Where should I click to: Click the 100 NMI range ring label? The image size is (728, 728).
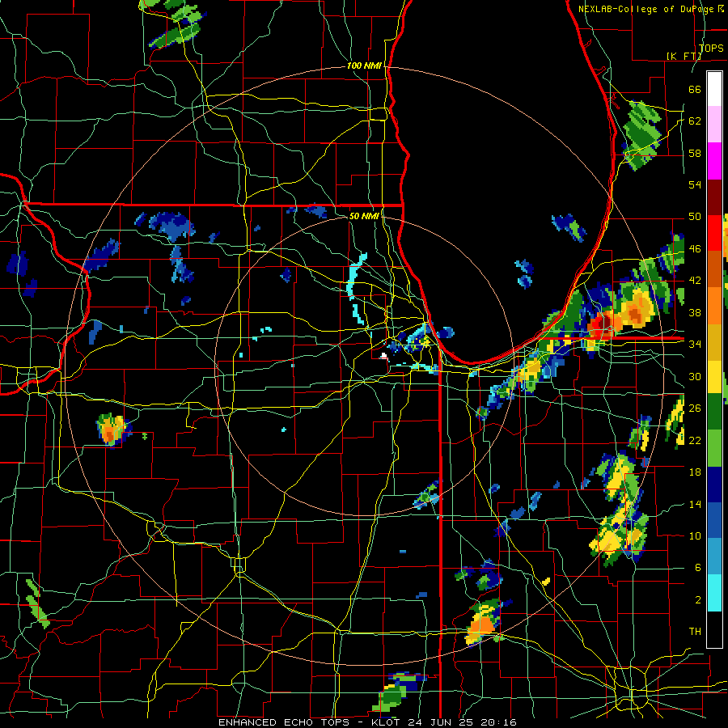pos(364,66)
